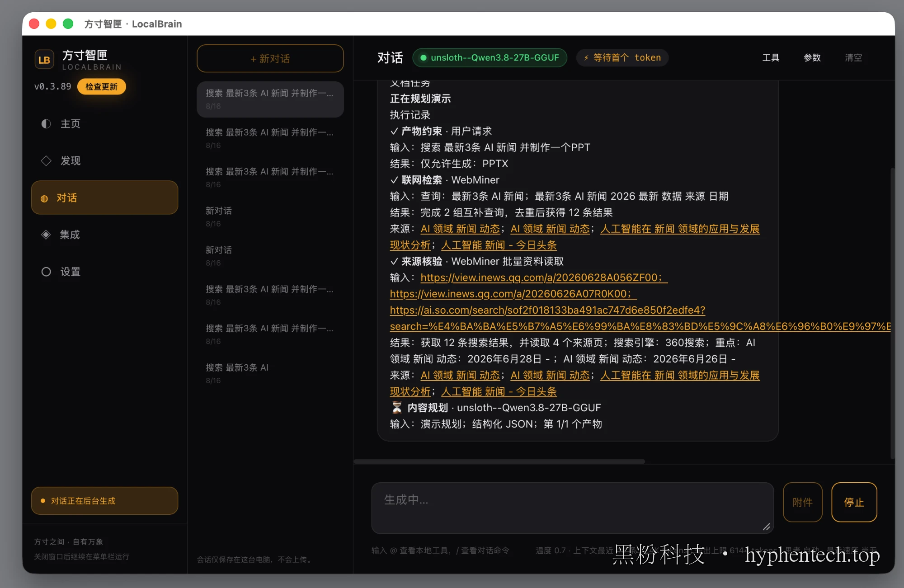The image size is (904, 588).
Task: Open the first 新对话 conversation entry
Action: 270,217
